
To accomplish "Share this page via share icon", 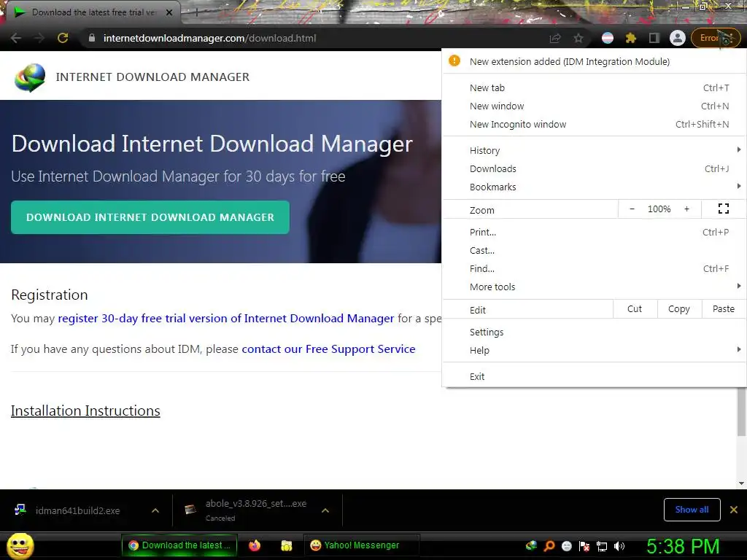I will point(555,38).
